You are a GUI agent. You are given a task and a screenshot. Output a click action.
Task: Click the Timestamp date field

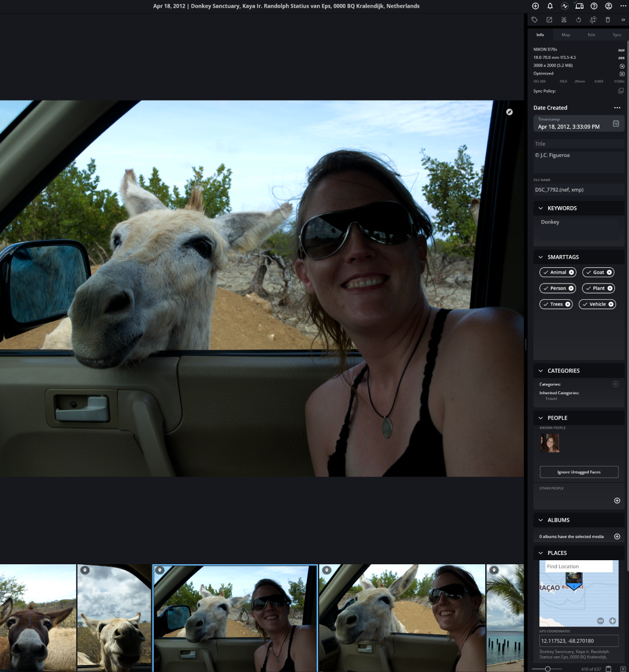(x=579, y=123)
